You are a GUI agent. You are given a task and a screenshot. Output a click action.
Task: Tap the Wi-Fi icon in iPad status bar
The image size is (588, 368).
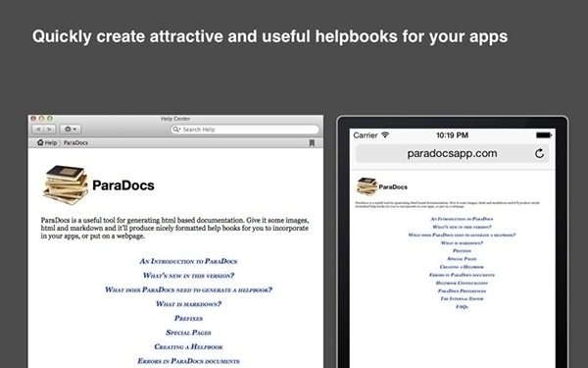click(385, 134)
